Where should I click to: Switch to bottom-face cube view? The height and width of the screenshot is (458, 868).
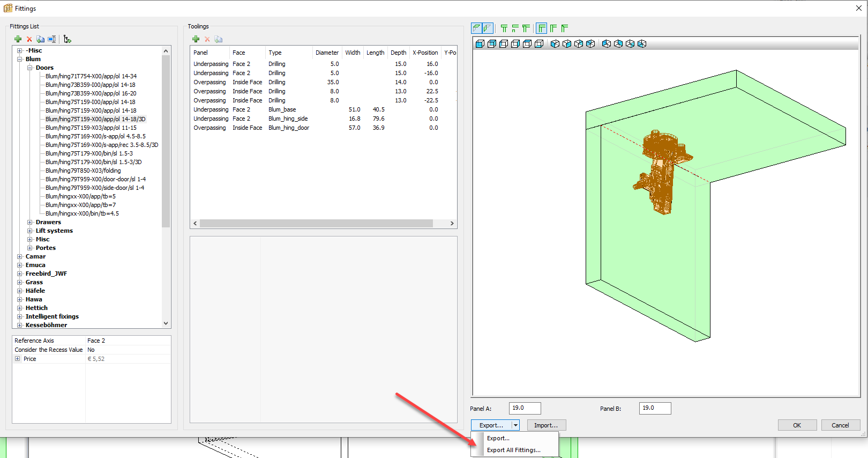(x=539, y=44)
